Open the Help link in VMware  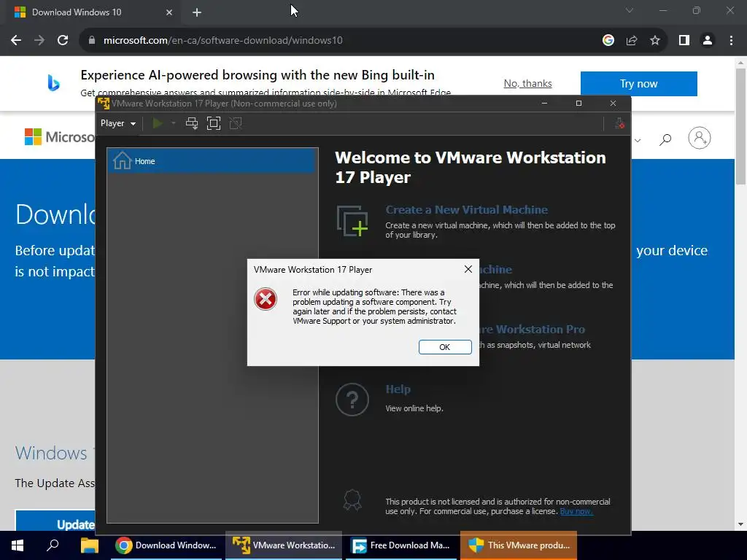(398, 389)
